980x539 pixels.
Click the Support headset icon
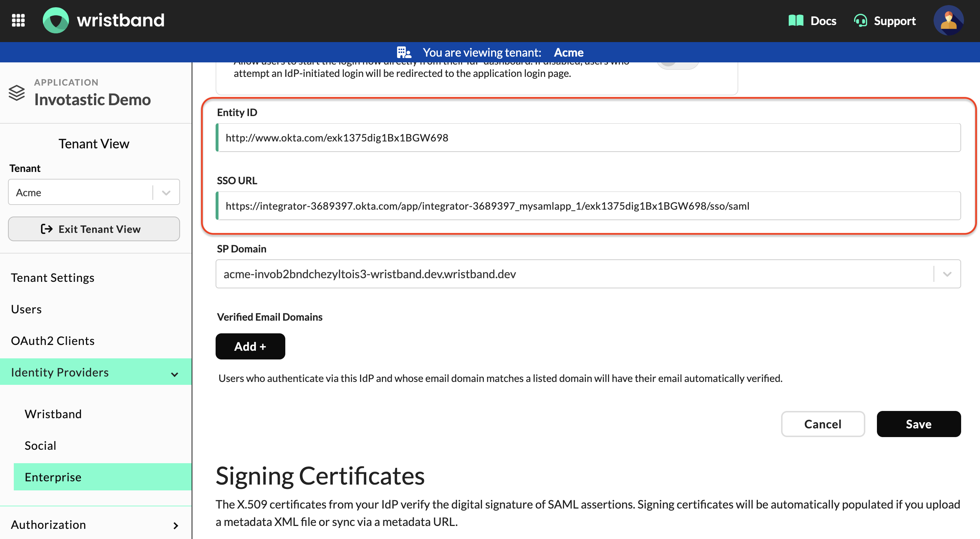[x=860, y=21]
